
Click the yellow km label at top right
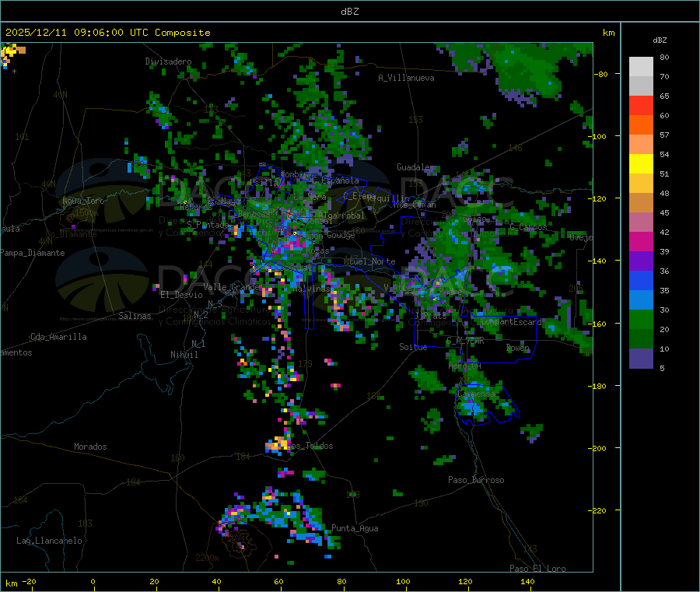pos(609,33)
